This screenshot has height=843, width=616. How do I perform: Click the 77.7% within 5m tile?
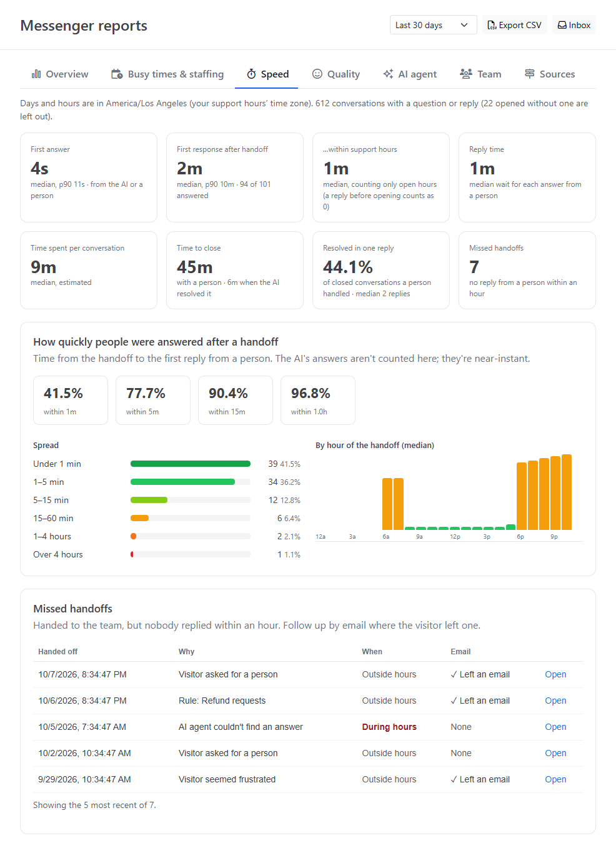click(x=153, y=400)
